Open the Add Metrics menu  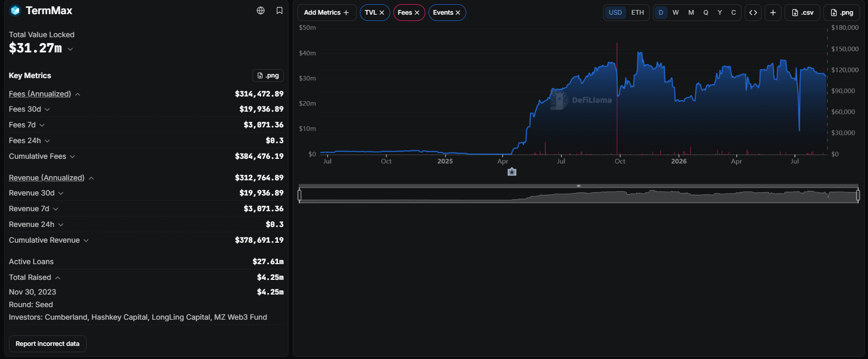click(x=327, y=13)
